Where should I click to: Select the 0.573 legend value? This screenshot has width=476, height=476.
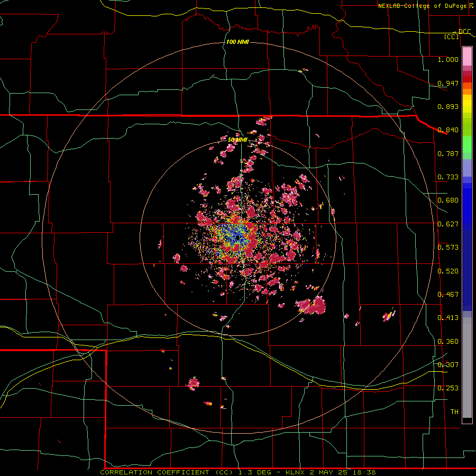(448, 248)
